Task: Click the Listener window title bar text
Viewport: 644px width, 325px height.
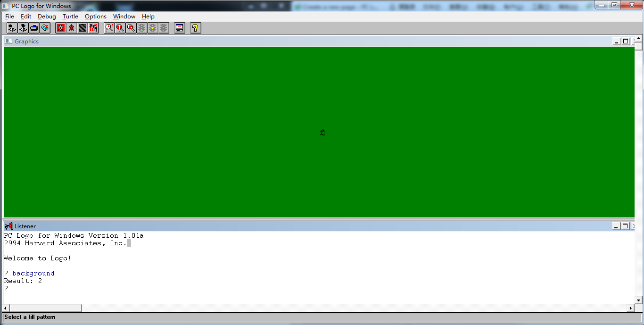Action: (25, 226)
